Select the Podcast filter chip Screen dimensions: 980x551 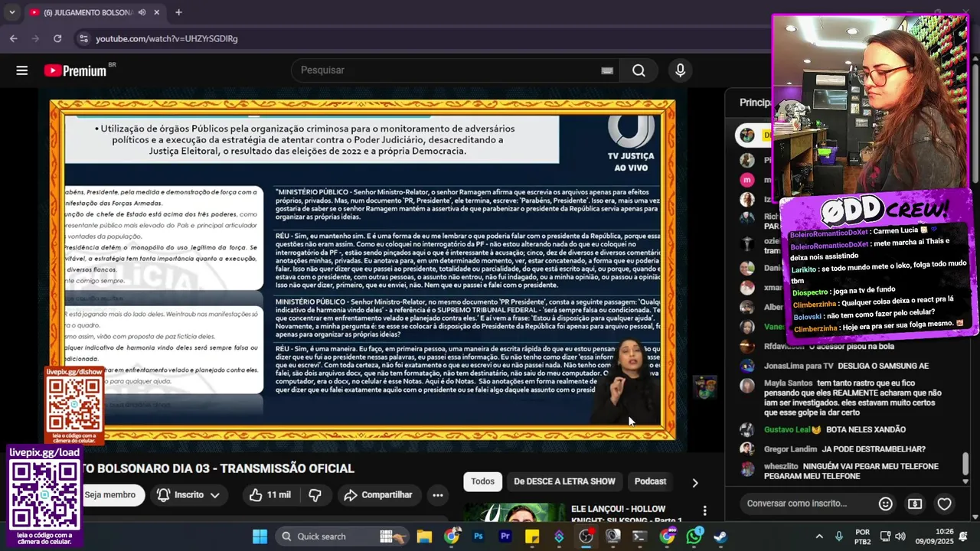point(650,481)
